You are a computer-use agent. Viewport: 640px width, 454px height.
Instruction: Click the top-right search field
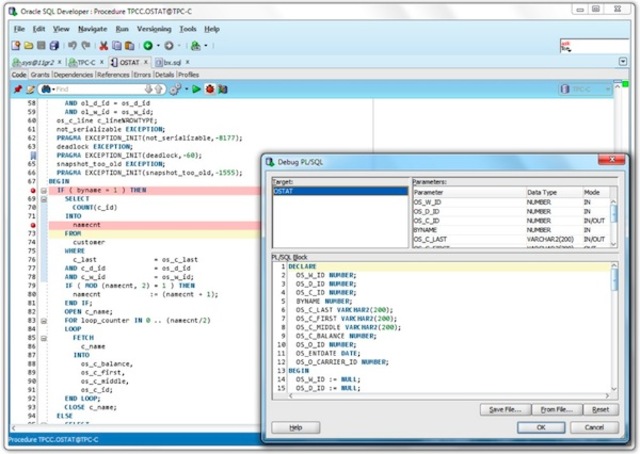point(594,46)
